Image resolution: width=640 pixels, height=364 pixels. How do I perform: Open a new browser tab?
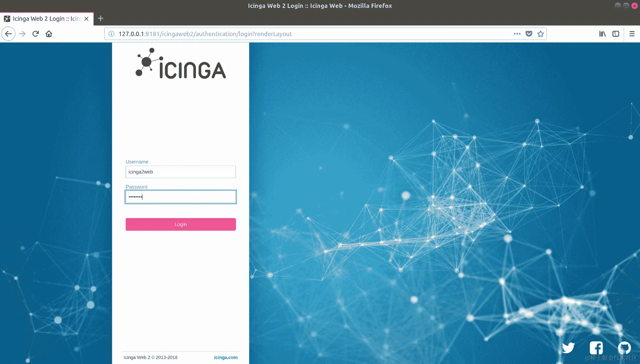click(101, 18)
